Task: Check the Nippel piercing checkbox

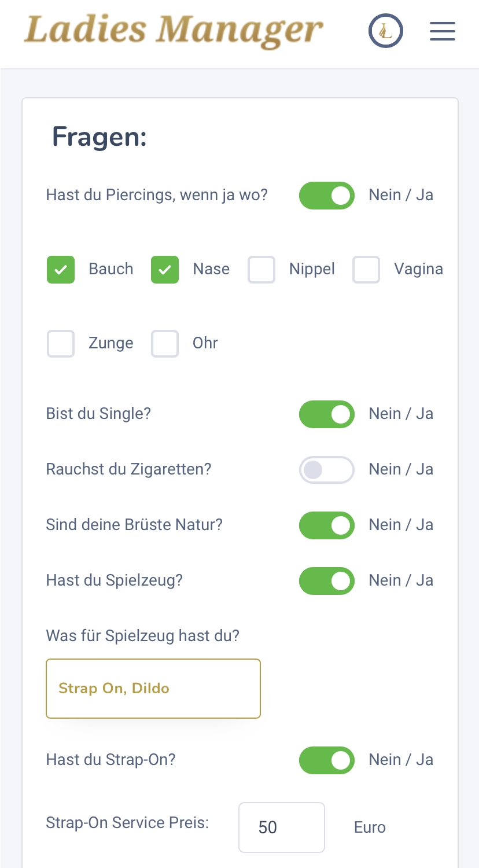Action: pyautogui.click(x=261, y=270)
